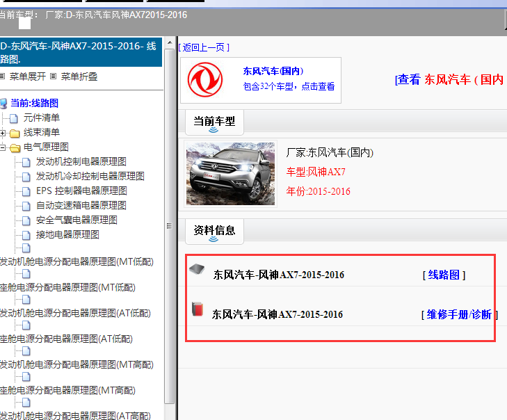507x420 pixels.
Task: Open 发动机舱电源分配电器原理图(MT高配)
Action: [77, 364]
